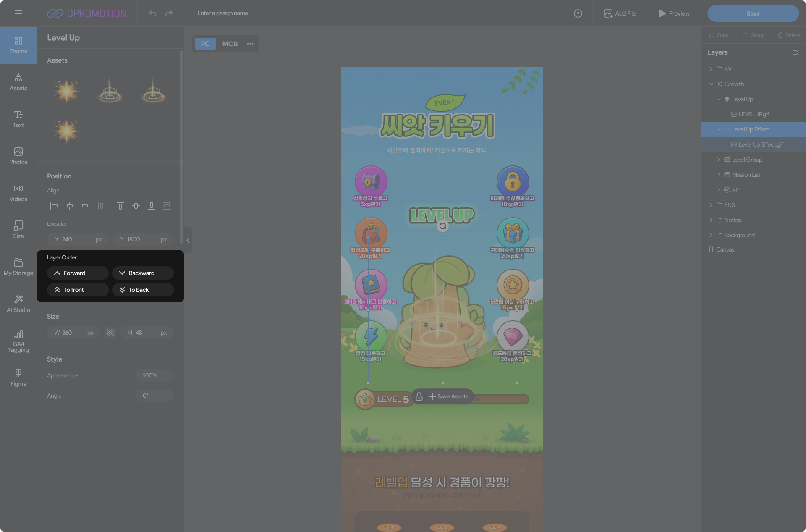Click the design name input field
806x532 pixels.
[223, 13]
